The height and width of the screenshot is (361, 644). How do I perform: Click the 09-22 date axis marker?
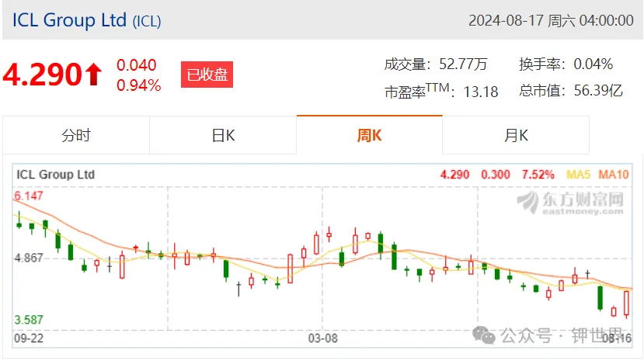coord(29,338)
